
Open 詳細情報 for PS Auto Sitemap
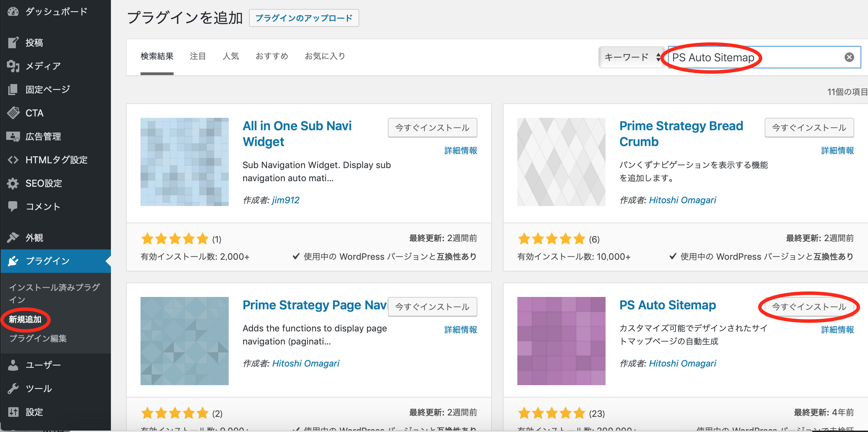pos(838,330)
